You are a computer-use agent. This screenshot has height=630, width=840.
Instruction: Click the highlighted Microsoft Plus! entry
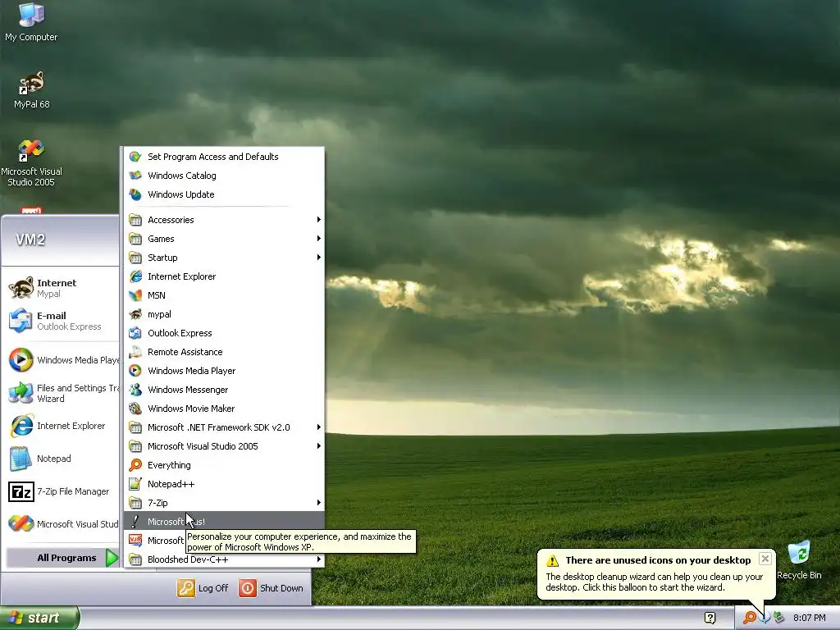coord(224,521)
